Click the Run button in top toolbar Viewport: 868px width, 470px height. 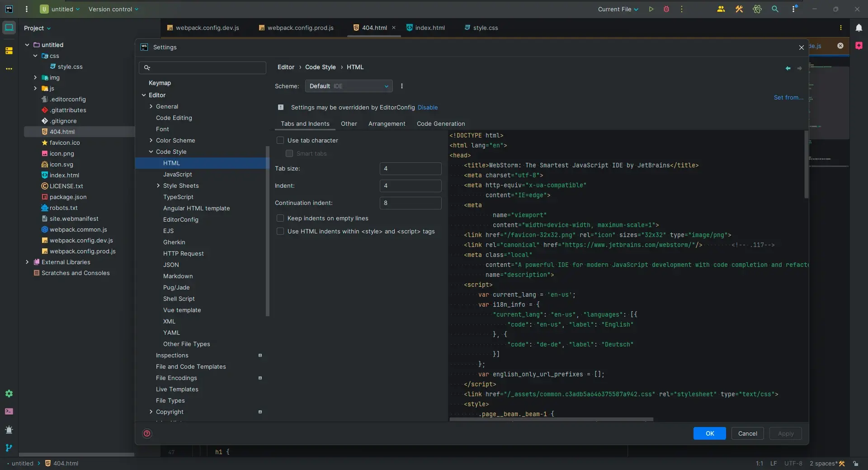[651, 9]
